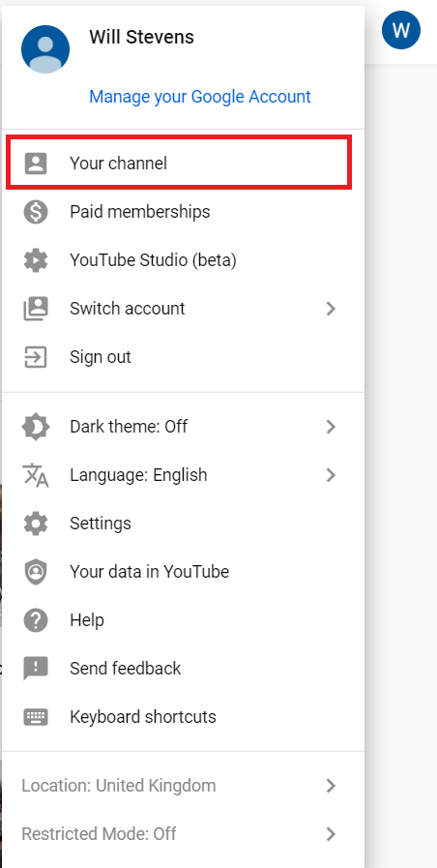The image size is (437, 868).
Task: Click the Your data shield icon
Action: click(x=36, y=572)
